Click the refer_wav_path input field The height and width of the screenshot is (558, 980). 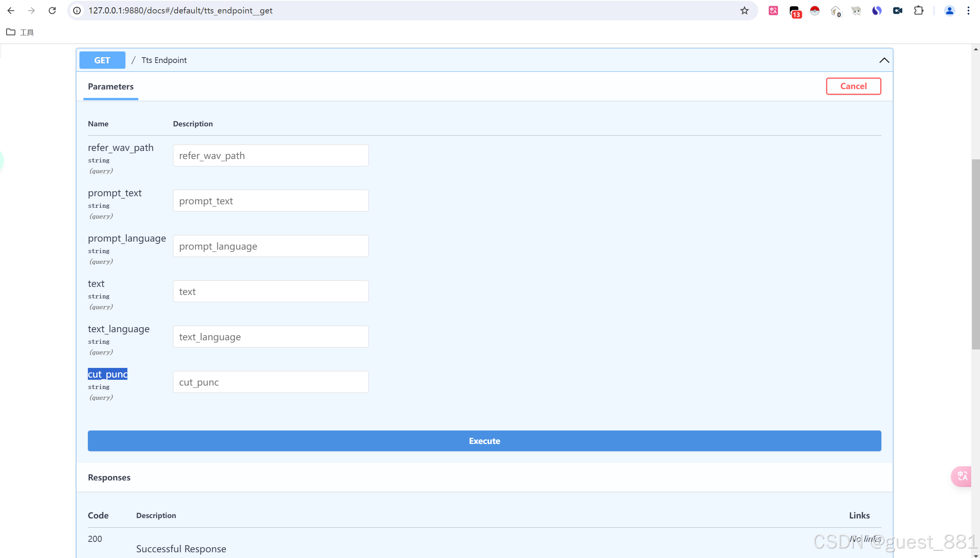pos(271,156)
